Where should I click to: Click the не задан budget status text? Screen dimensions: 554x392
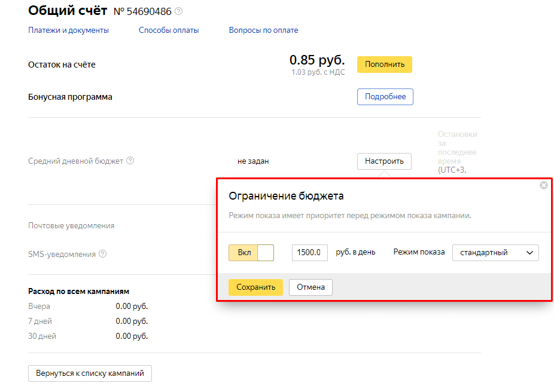click(x=253, y=161)
